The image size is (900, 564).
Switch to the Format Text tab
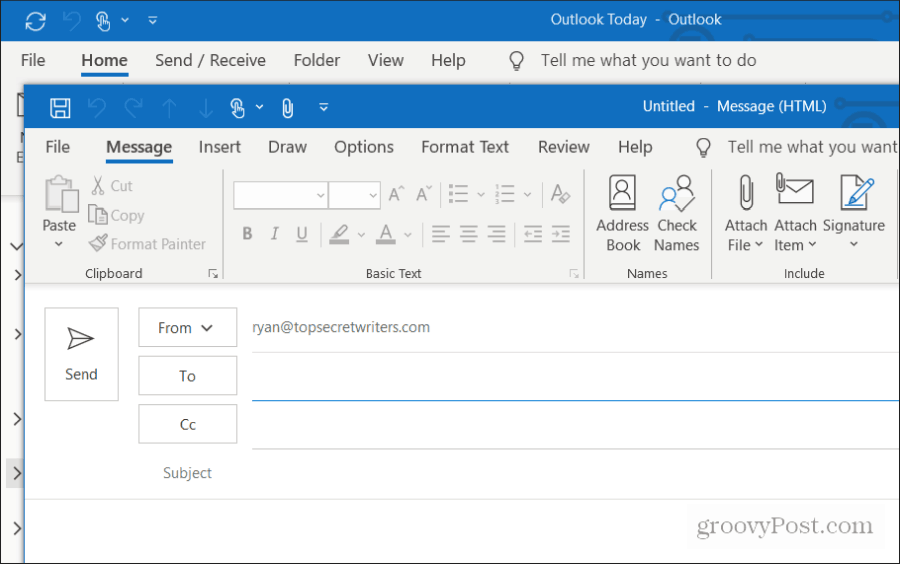465,147
